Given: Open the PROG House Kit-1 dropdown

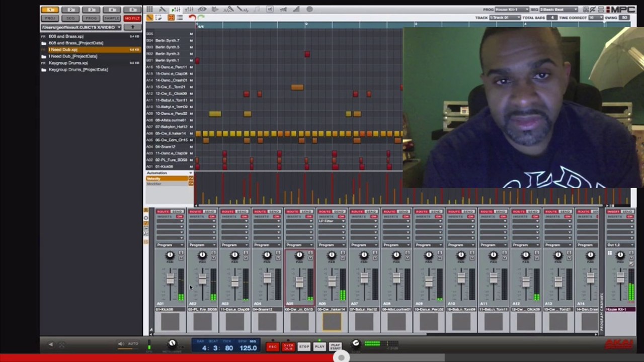Looking at the screenshot, I should (512, 10).
